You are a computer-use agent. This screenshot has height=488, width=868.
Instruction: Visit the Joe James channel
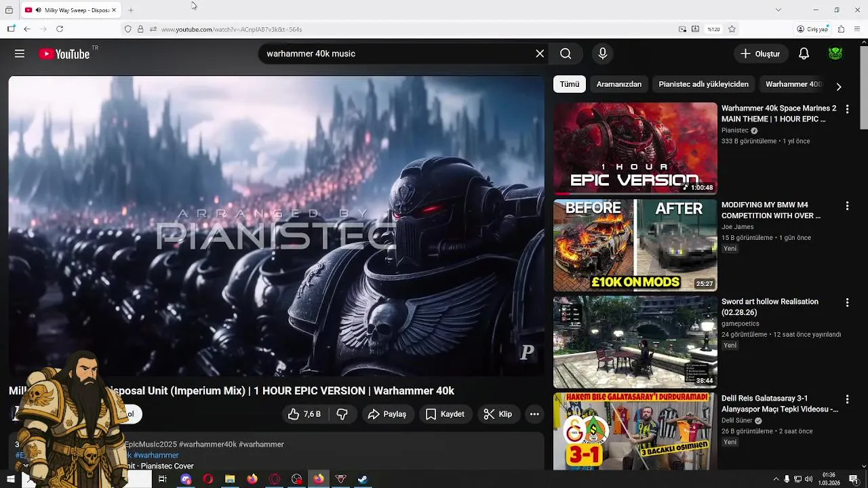(737, 227)
